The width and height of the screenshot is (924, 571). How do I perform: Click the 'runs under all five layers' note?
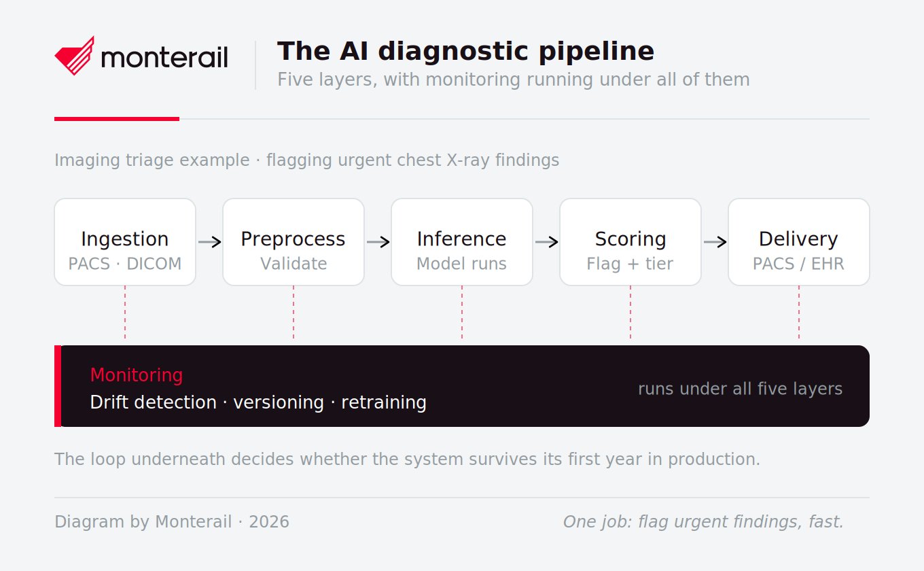click(x=740, y=389)
